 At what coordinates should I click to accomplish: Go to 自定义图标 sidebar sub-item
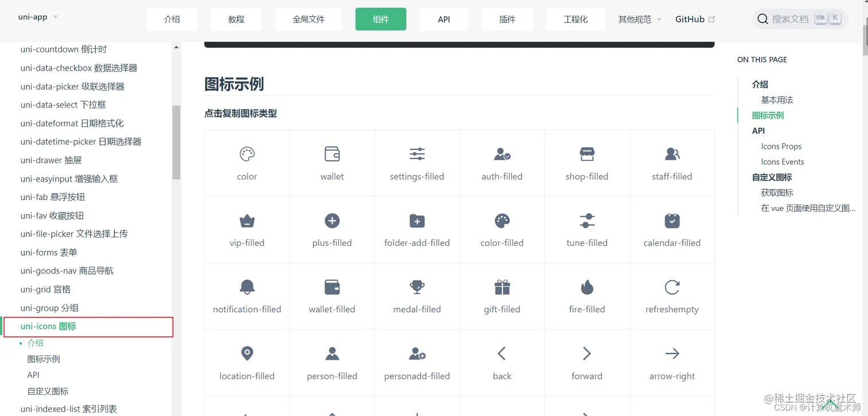pyautogui.click(x=48, y=391)
